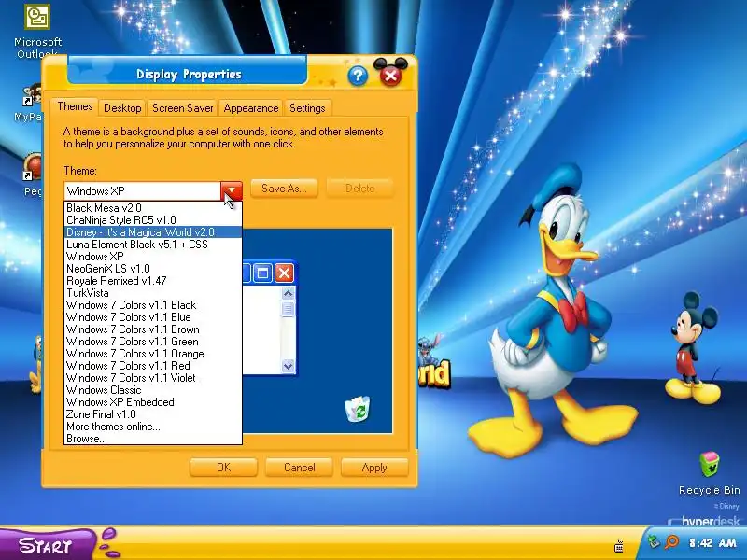Choose Browse... entry in theme list

point(153,439)
